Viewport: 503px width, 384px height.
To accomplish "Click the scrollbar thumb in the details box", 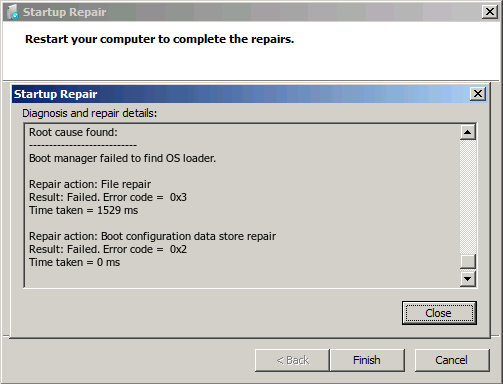I will tap(468, 261).
